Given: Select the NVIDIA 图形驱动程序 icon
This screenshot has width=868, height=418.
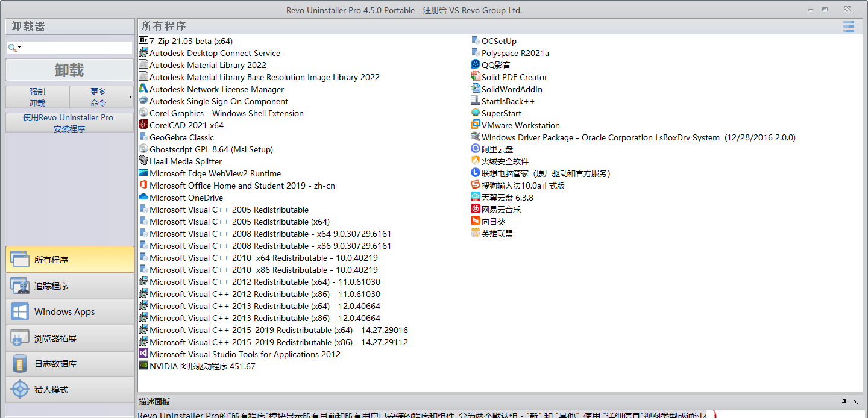Looking at the screenshot, I should (x=143, y=366).
